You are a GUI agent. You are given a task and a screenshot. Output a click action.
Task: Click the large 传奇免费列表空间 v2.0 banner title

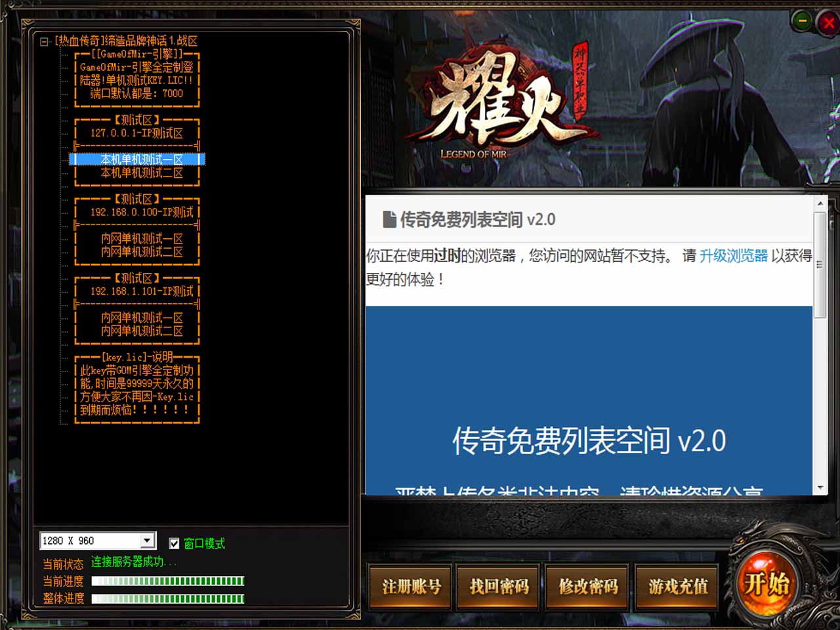coord(589,440)
